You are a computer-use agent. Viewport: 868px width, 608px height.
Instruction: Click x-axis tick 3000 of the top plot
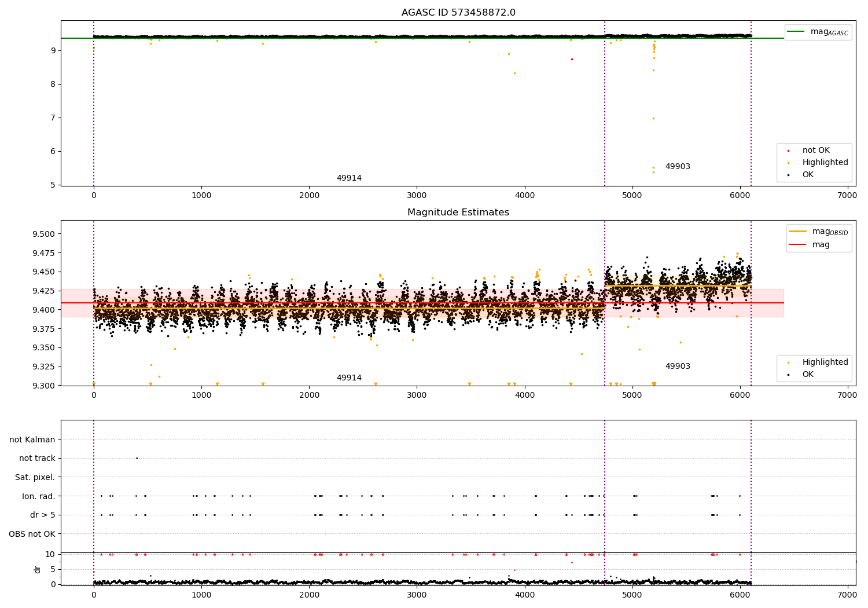click(x=417, y=196)
